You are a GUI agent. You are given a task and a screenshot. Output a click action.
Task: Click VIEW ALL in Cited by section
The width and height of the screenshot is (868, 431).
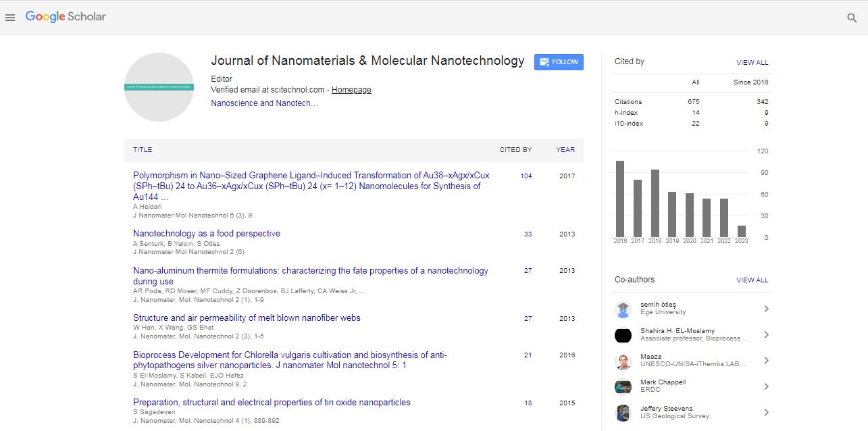point(752,63)
